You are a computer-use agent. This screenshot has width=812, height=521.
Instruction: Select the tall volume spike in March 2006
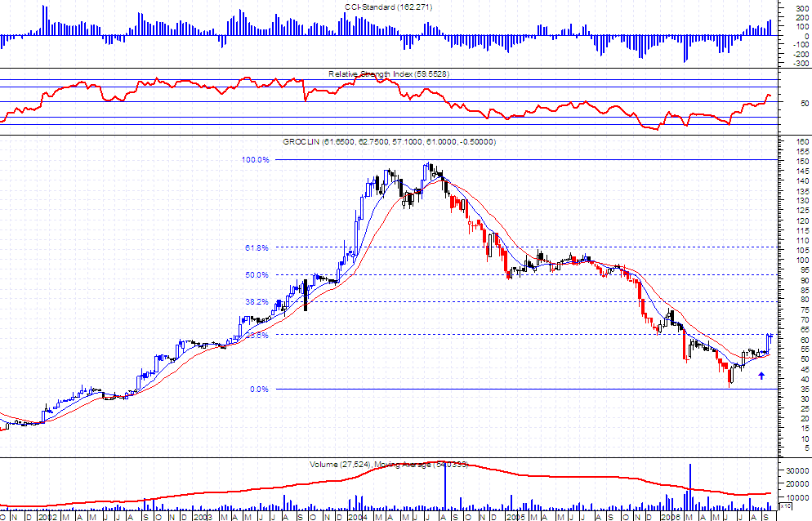pos(690,488)
